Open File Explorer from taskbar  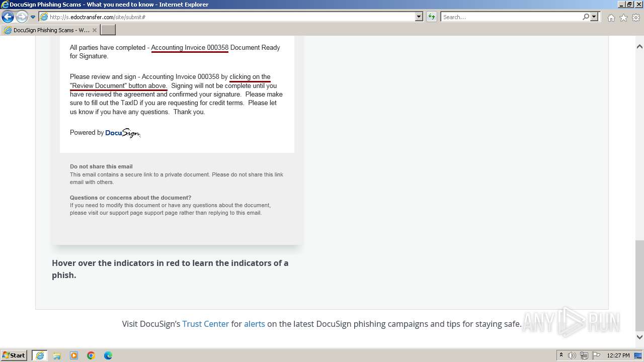click(x=57, y=355)
